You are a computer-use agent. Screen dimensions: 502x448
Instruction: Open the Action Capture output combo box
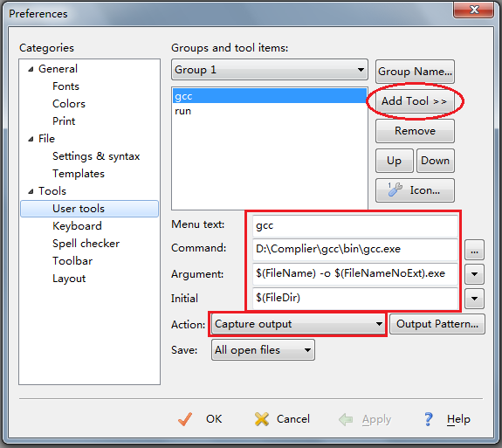pos(298,324)
